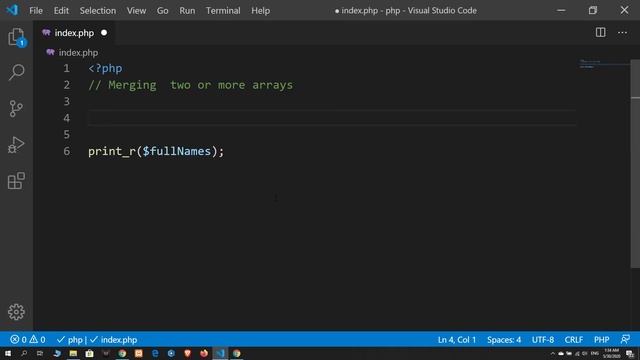Click the taskbar clock and date

tap(611, 353)
